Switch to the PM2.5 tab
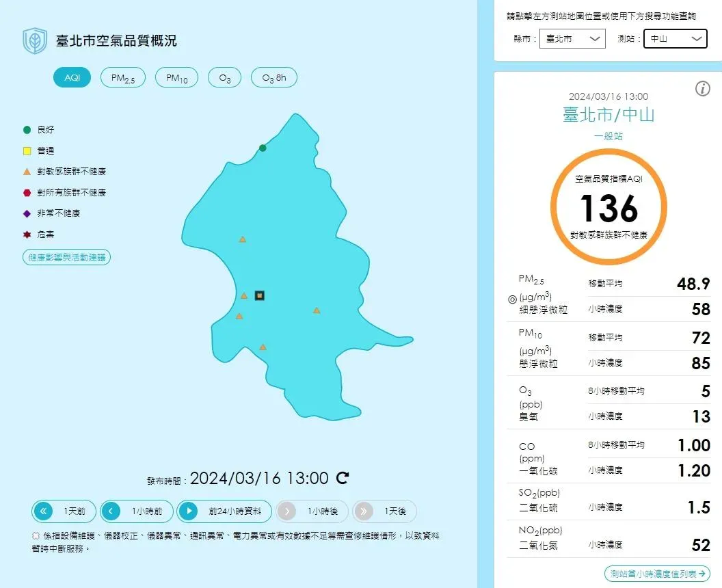Screen dimensions: 722x588 tap(123, 77)
